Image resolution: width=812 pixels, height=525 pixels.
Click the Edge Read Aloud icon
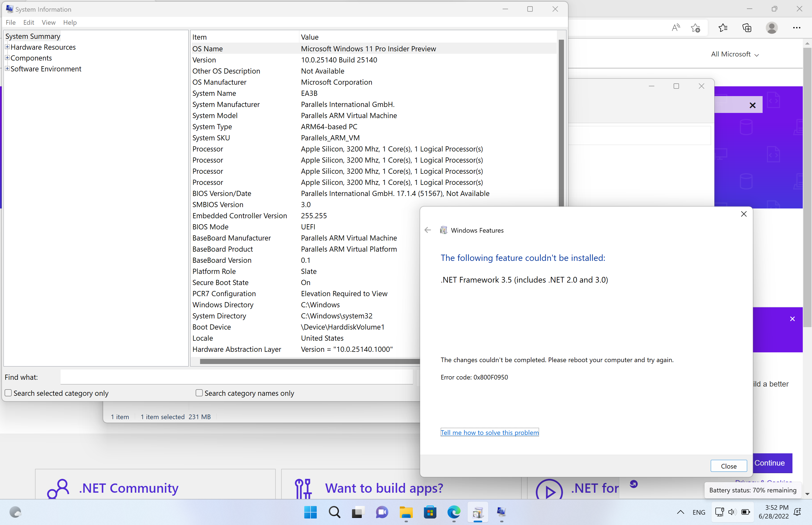(x=676, y=28)
